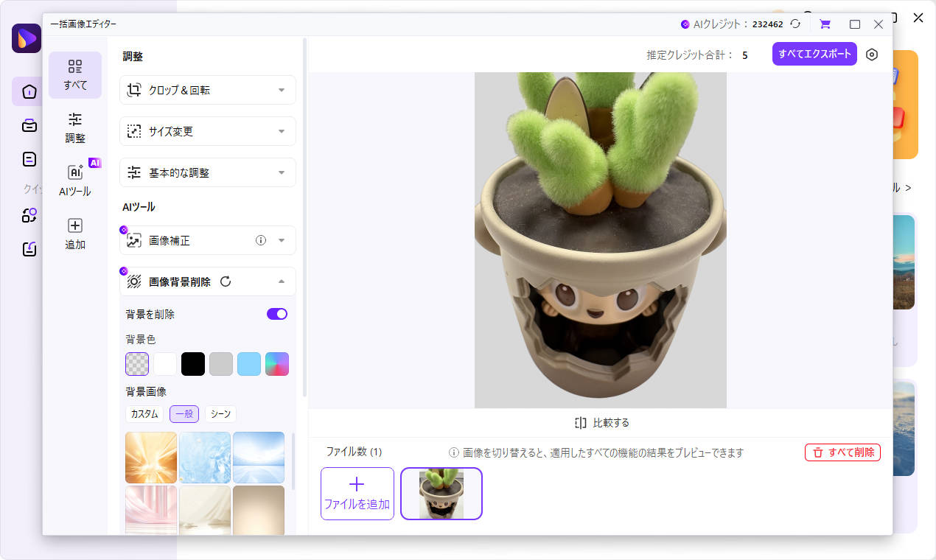
Task: Open the 追加 sidebar tab
Action: tap(75, 234)
